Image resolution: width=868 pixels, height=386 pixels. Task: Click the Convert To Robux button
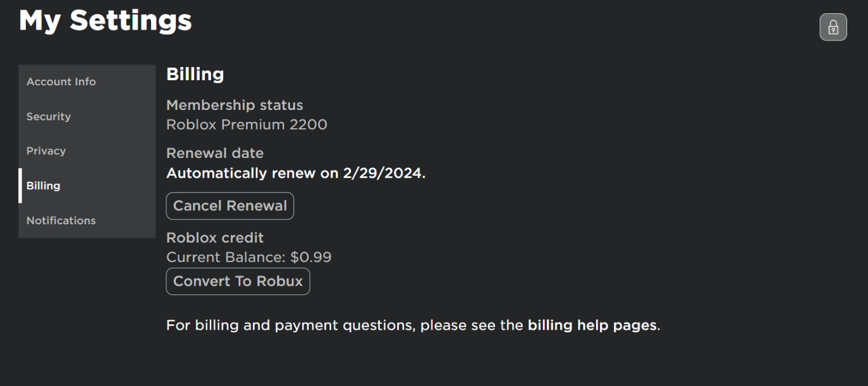(238, 281)
